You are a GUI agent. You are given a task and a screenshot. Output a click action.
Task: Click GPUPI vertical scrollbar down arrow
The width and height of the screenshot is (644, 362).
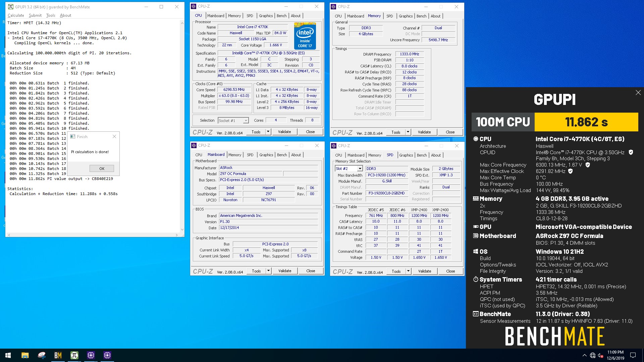click(182, 230)
